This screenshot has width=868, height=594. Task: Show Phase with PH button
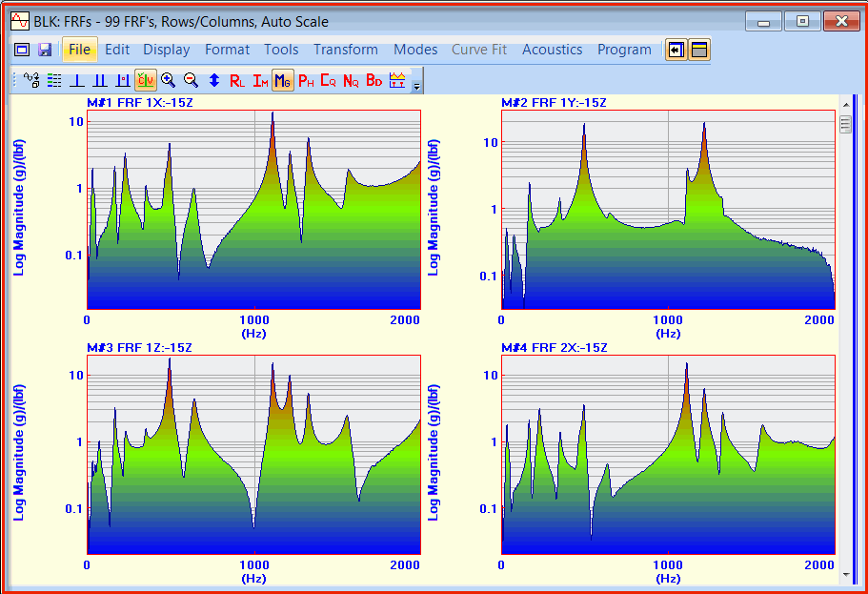tap(306, 81)
